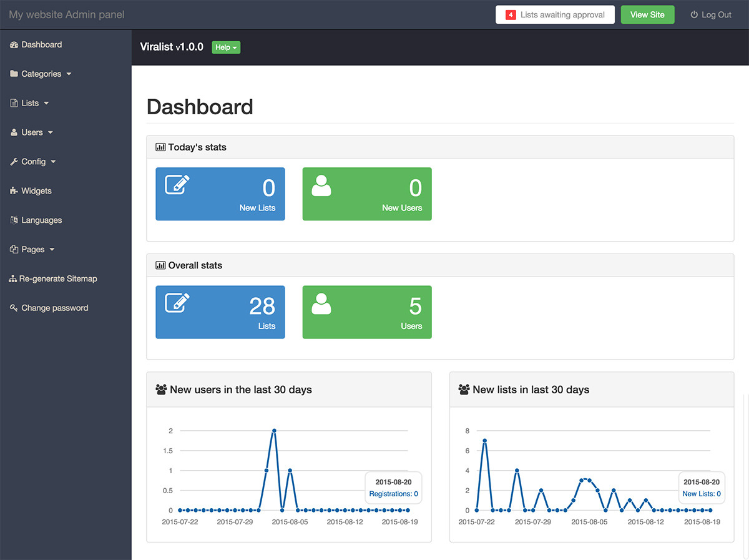Expand the Users sidebar menu caret
This screenshot has height=560, width=749.
click(51, 133)
